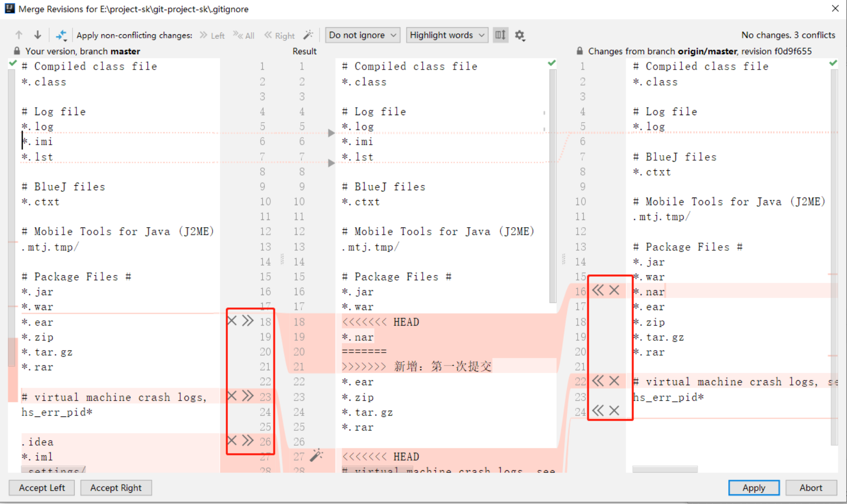Jump to next difference with down arrow
847x504 pixels.
(37, 35)
